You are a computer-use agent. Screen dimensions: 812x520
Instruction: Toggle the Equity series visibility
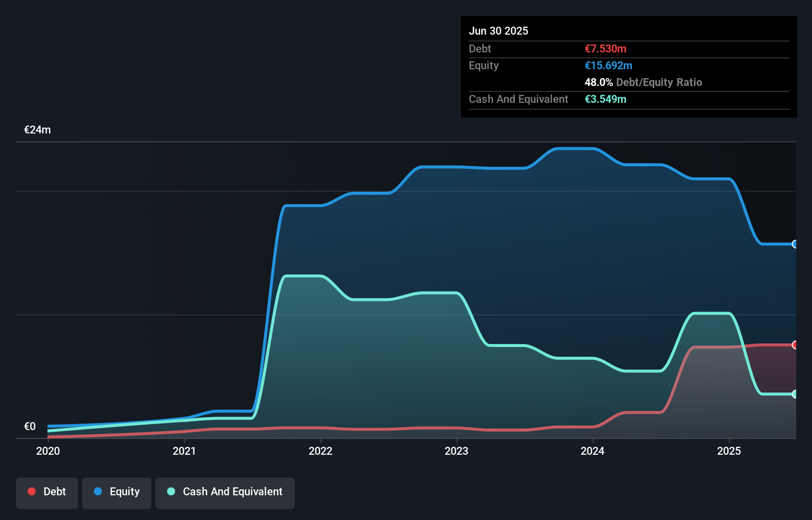click(116, 492)
